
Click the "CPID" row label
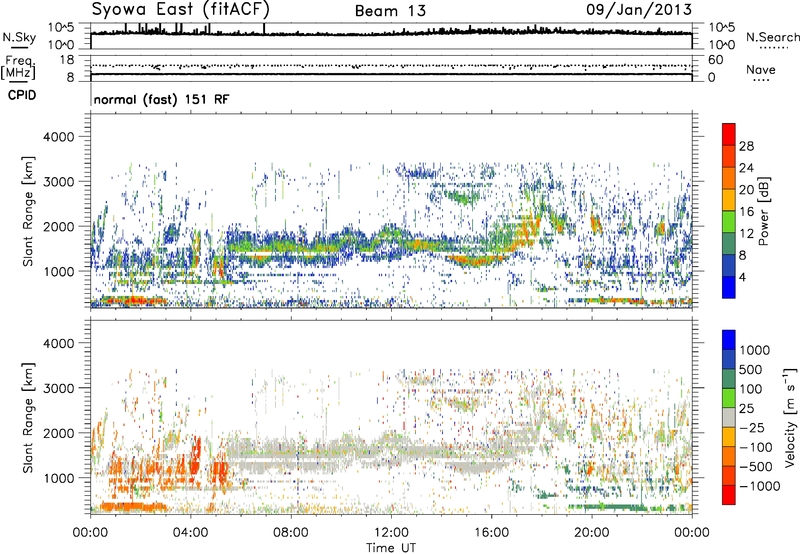pos(21,95)
